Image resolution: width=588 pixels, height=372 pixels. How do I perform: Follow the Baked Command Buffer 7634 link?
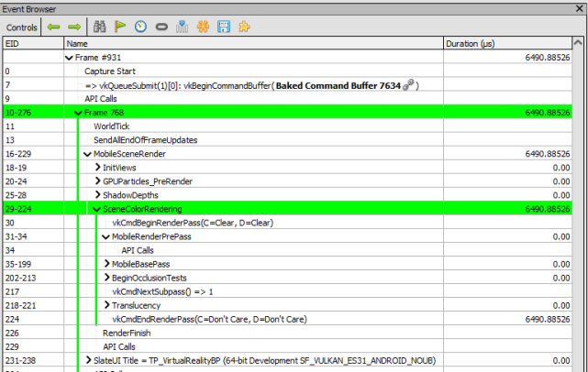pyautogui.click(x=338, y=85)
